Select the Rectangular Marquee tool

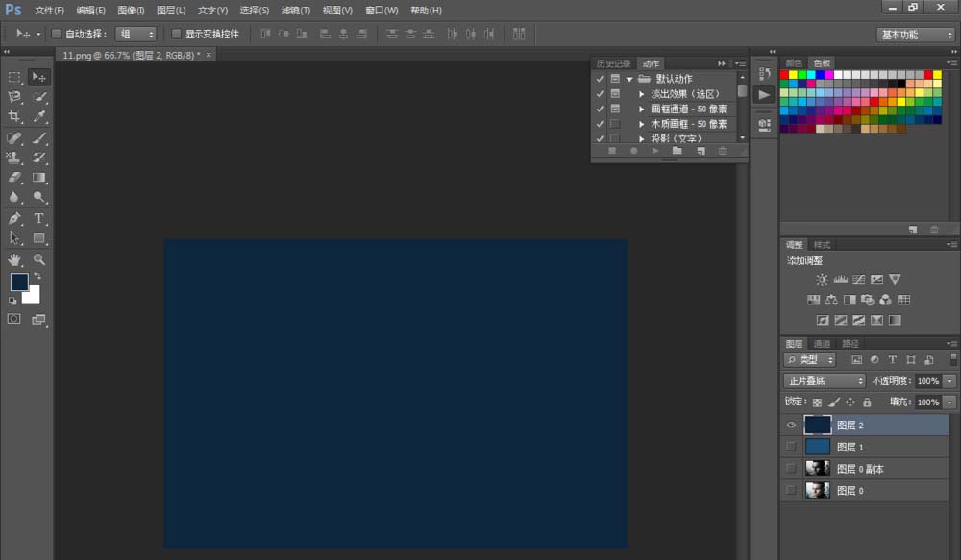pyautogui.click(x=14, y=77)
